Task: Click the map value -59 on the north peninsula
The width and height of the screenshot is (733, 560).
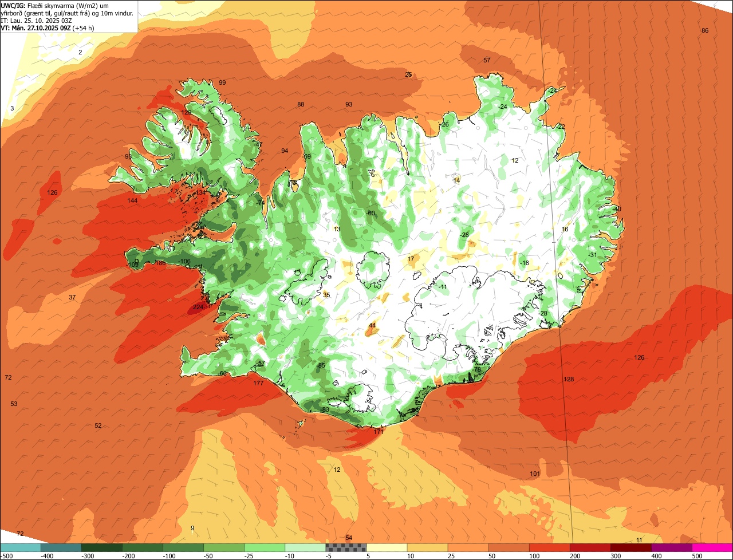Action: pos(307,157)
